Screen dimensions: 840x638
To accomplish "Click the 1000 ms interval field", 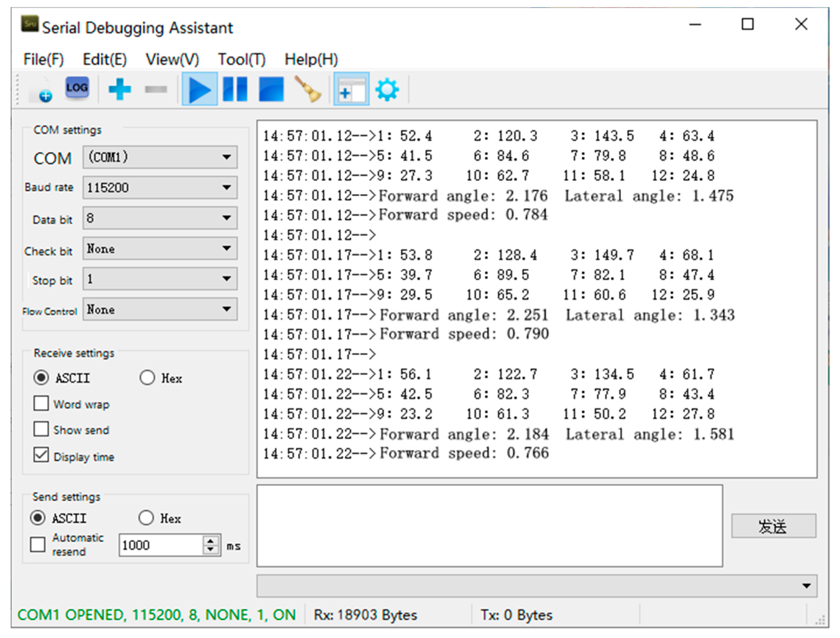I will (x=161, y=545).
